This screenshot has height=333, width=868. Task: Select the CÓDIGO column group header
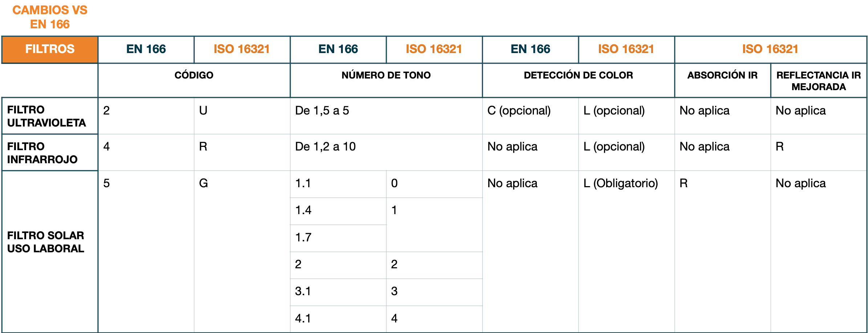point(194,75)
